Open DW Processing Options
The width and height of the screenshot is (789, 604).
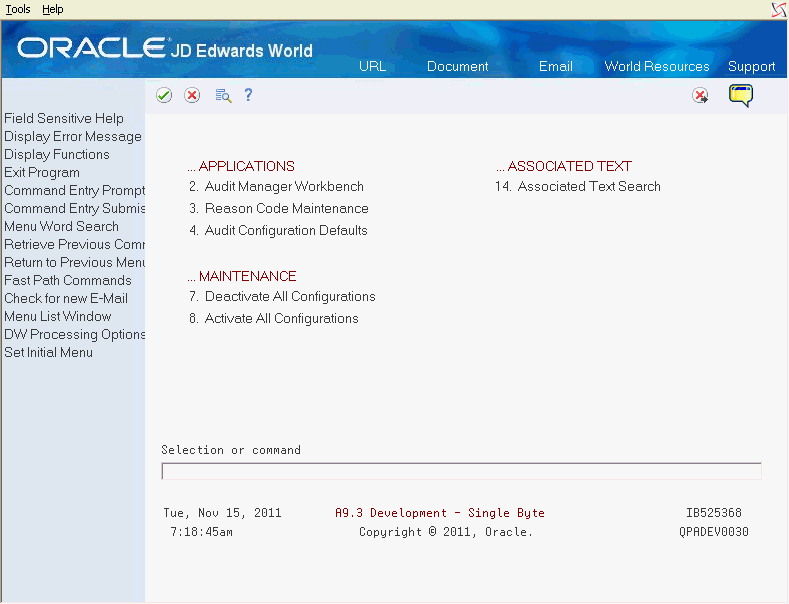point(74,335)
